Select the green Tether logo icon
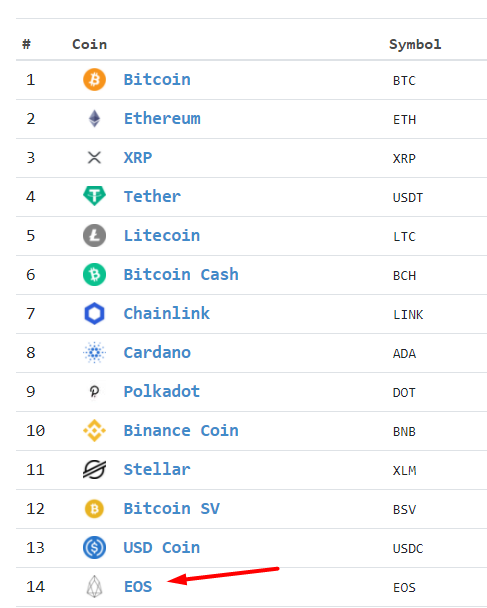 click(94, 196)
